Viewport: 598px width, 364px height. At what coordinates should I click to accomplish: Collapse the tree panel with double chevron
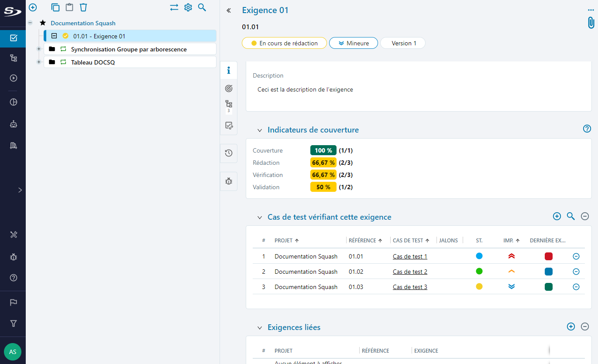(229, 10)
